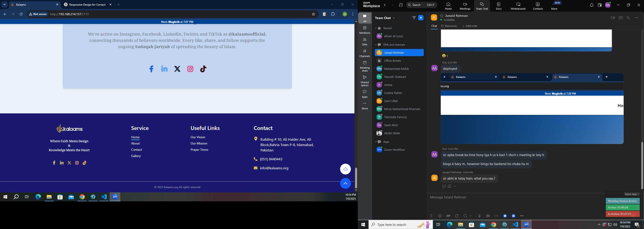Open Zoom notifications bell
The height and width of the screenshot is (229, 644).
591,5
